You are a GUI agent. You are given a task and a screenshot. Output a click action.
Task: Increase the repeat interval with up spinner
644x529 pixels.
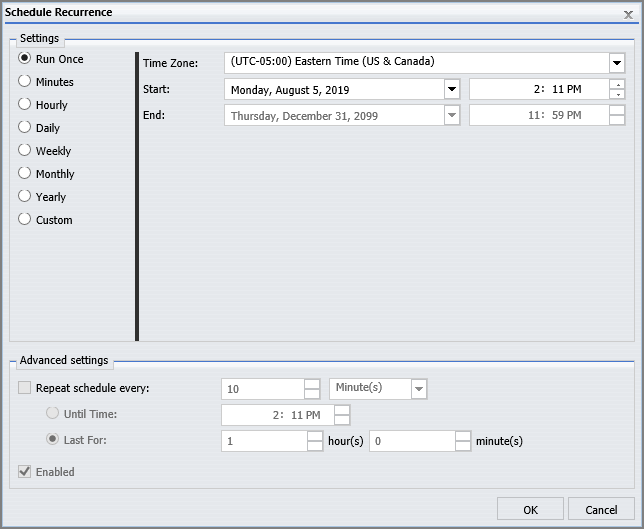[x=312, y=384]
